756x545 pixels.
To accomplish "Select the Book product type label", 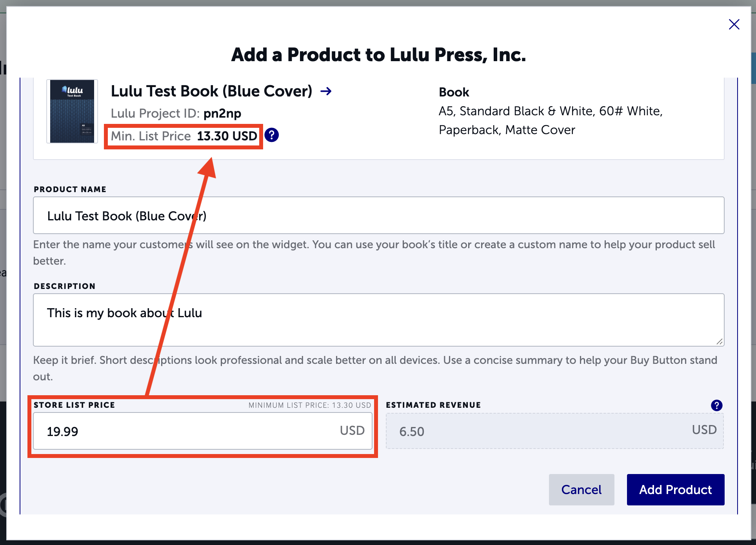I will pyautogui.click(x=454, y=92).
